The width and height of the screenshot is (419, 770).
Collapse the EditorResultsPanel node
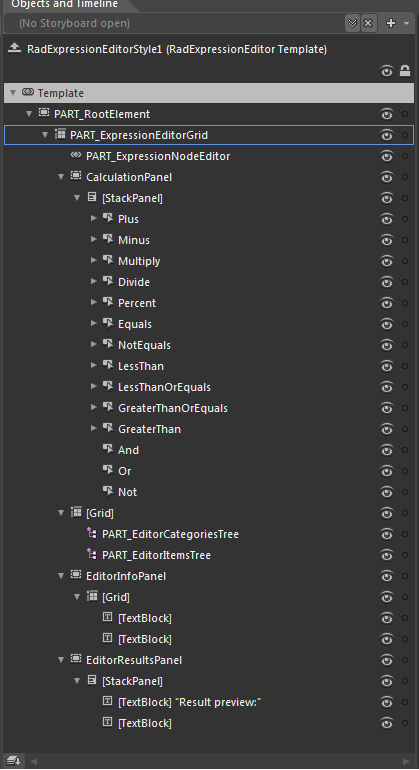pyautogui.click(x=61, y=660)
